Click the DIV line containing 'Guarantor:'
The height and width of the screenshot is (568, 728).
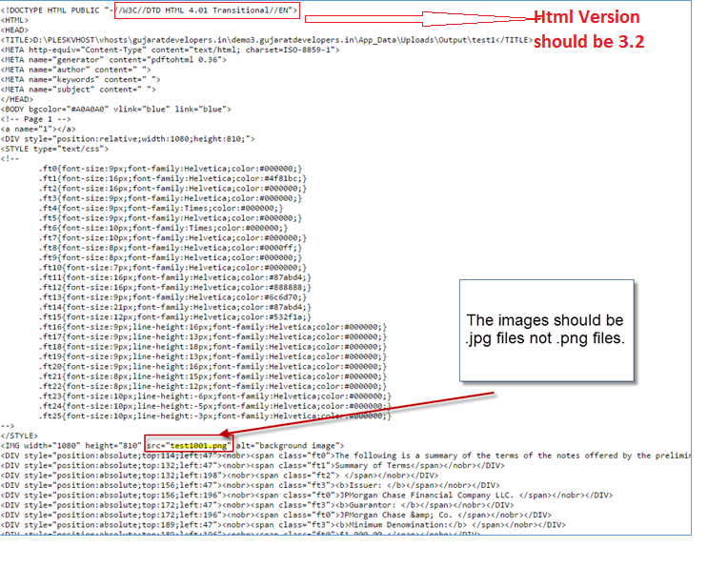pyautogui.click(x=257, y=505)
